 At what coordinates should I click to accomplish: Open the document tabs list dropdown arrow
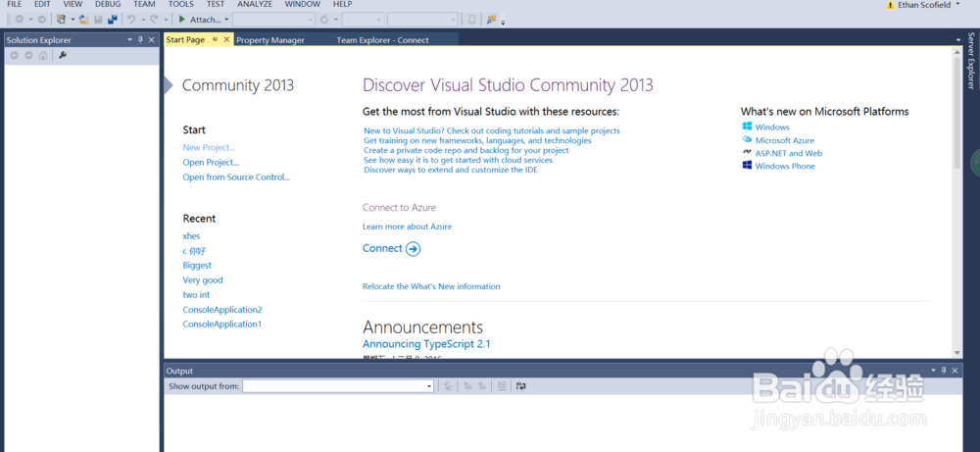958,40
